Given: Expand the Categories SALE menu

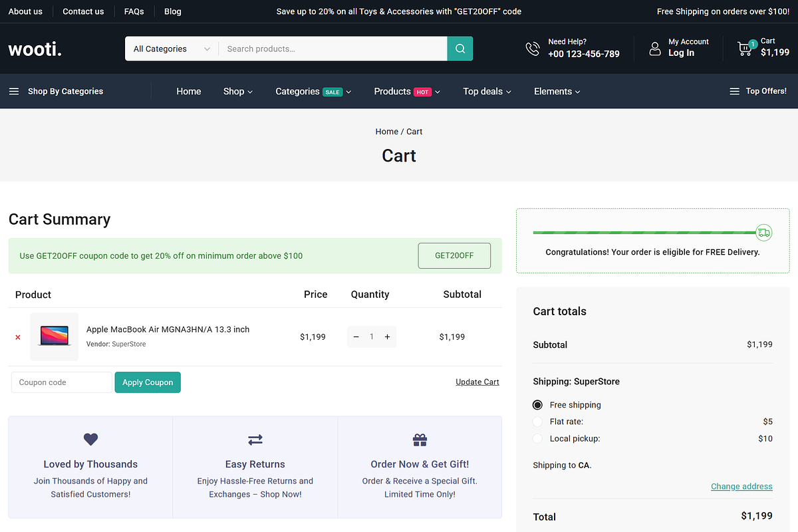Looking at the screenshot, I should [x=313, y=92].
